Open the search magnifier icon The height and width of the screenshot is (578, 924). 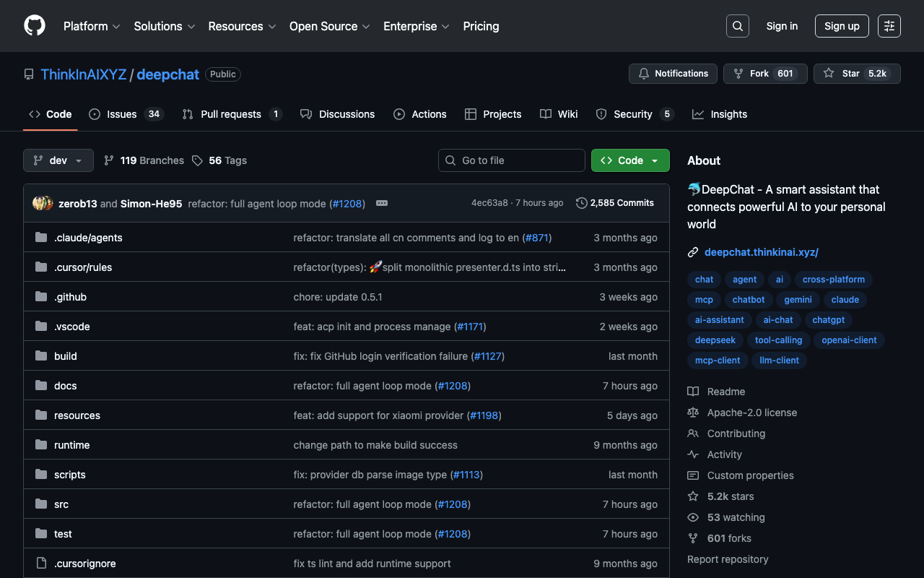click(x=737, y=26)
